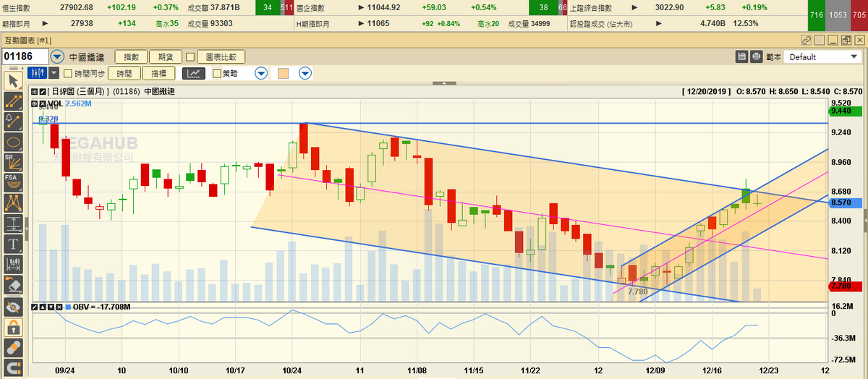Remove the VOL indicator with X icon

[42, 104]
